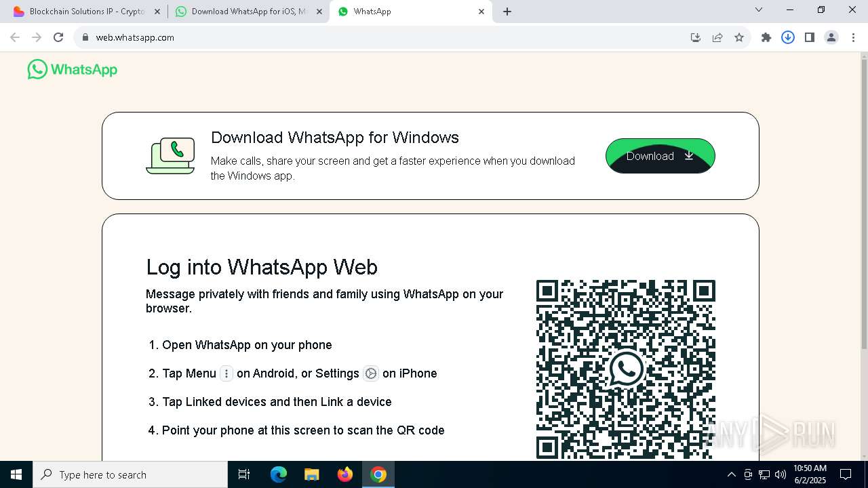
Task: Open a new browser tab
Action: 507,12
